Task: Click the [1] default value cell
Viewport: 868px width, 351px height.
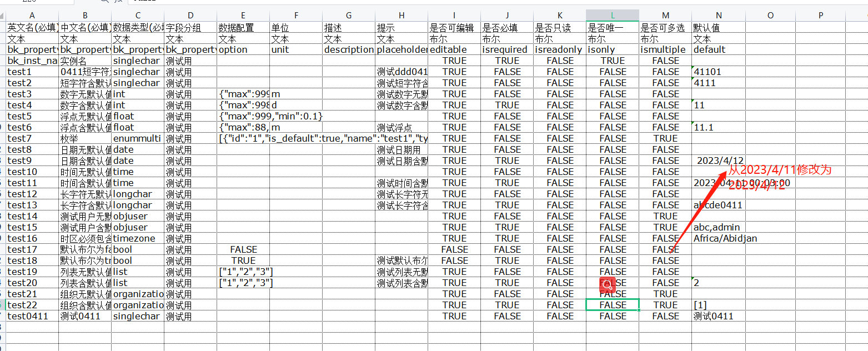Action: click(x=718, y=305)
